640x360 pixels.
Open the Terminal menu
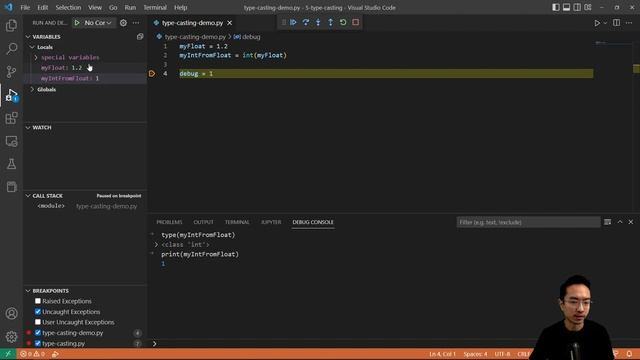155,7
